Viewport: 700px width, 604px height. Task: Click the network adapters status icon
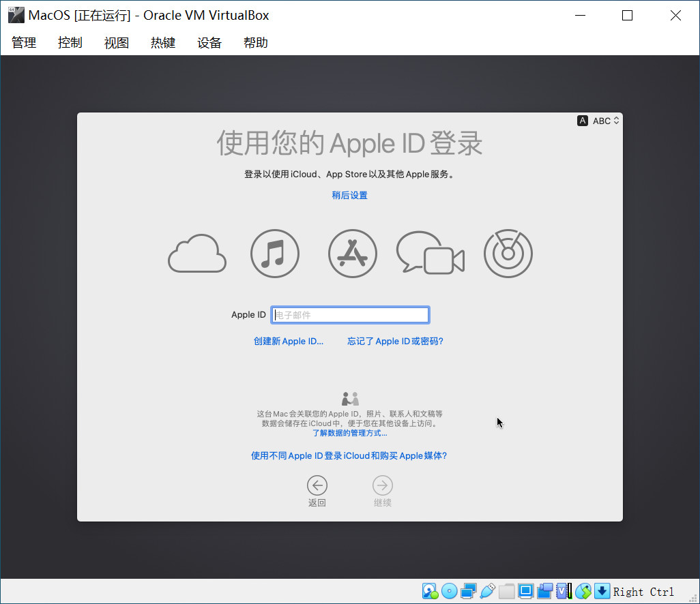pos(468,591)
